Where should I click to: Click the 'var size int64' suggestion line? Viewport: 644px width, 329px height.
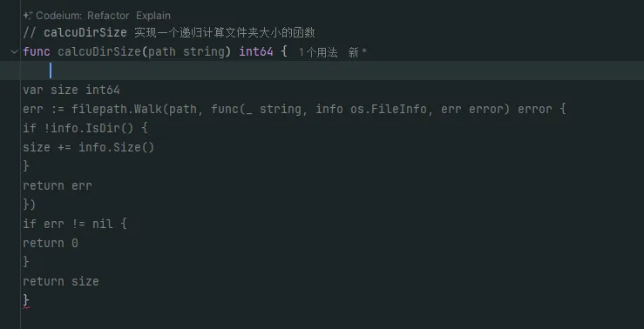[71, 90]
